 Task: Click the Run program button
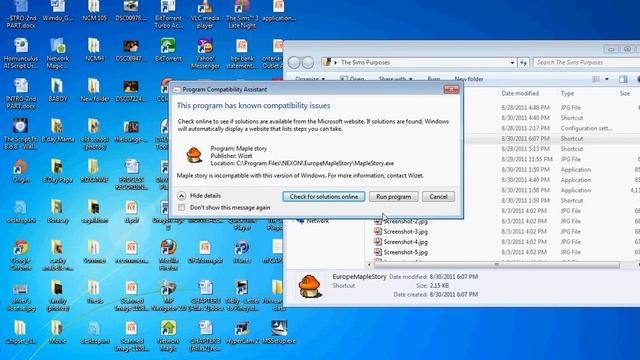393,196
